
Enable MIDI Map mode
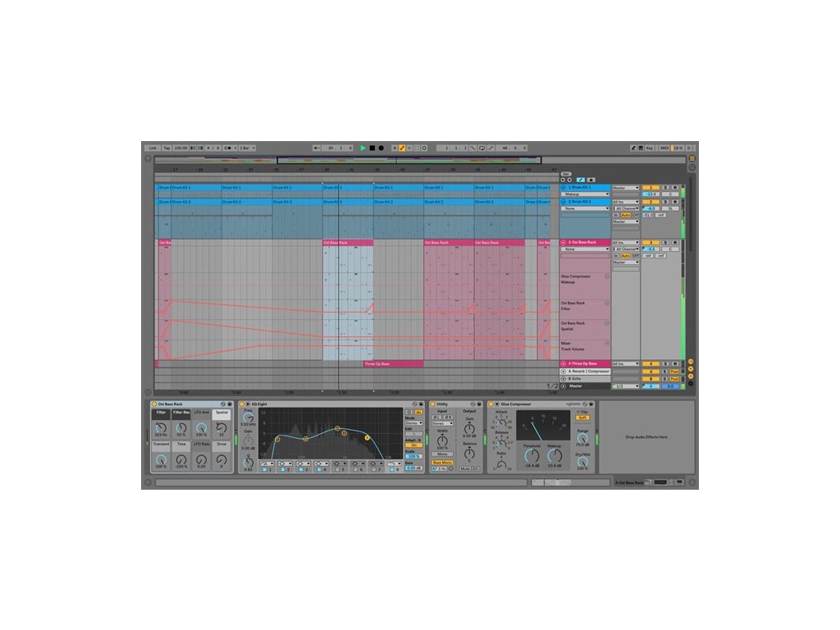click(664, 148)
